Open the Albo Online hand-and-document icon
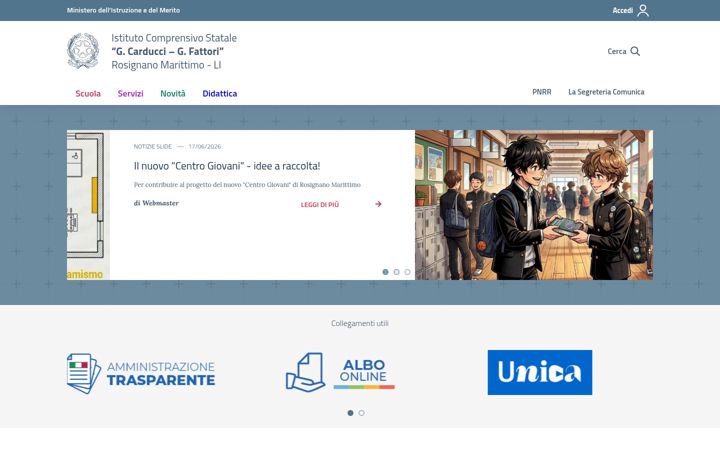This screenshot has height=450, width=720. (x=305, y=372)
